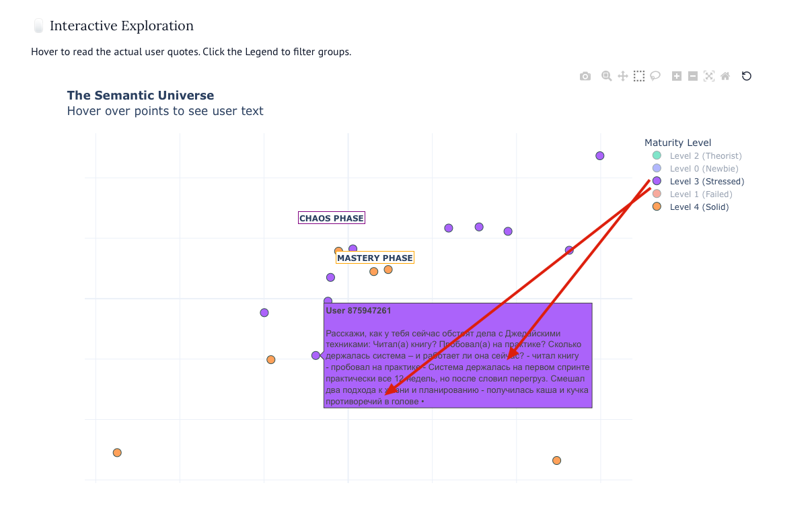Viewport: 812px width, 514px height.
Task: Hide the Level 3 (Stressed) group
Action: (706, 182)
